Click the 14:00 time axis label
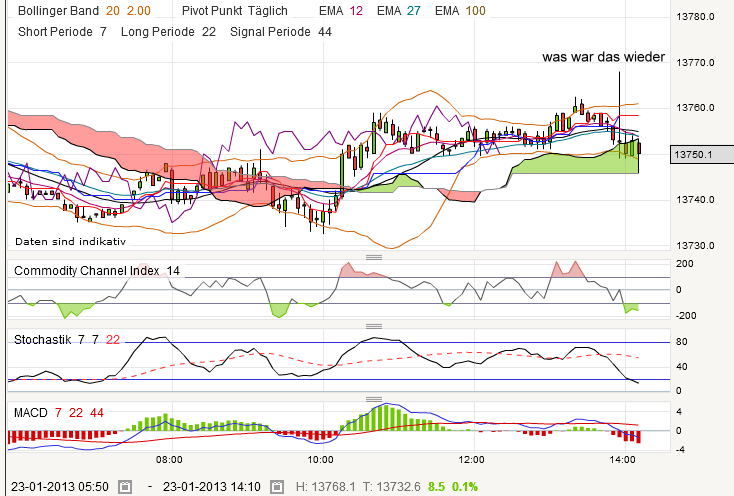The width and height of the screenshot is (734, 496). pyautogui.click(x=623, y=460)
